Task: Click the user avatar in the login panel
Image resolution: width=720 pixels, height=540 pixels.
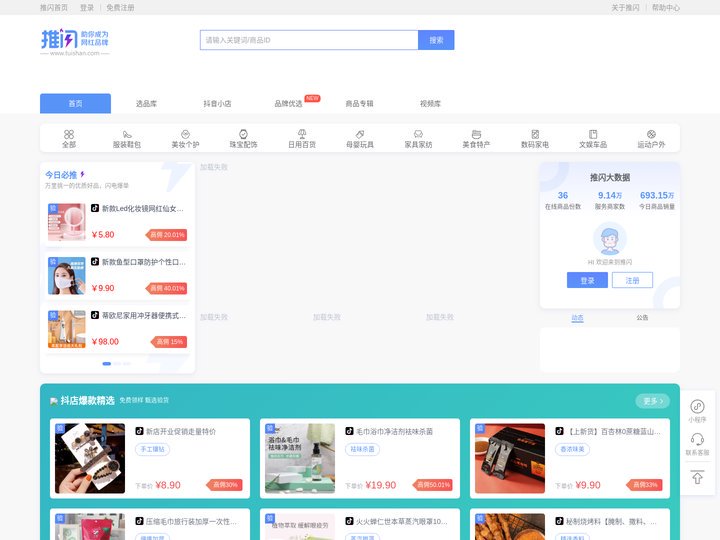Action: point(610,239)
